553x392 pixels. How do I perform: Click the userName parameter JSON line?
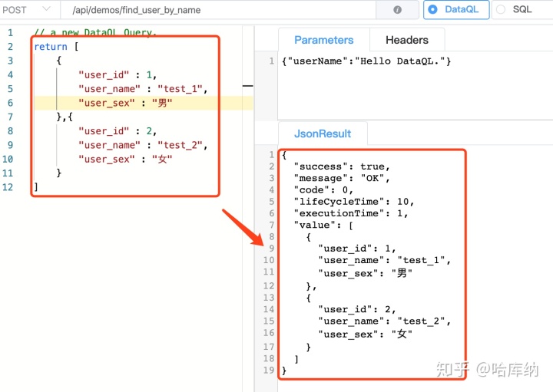[x=366, y=61]
